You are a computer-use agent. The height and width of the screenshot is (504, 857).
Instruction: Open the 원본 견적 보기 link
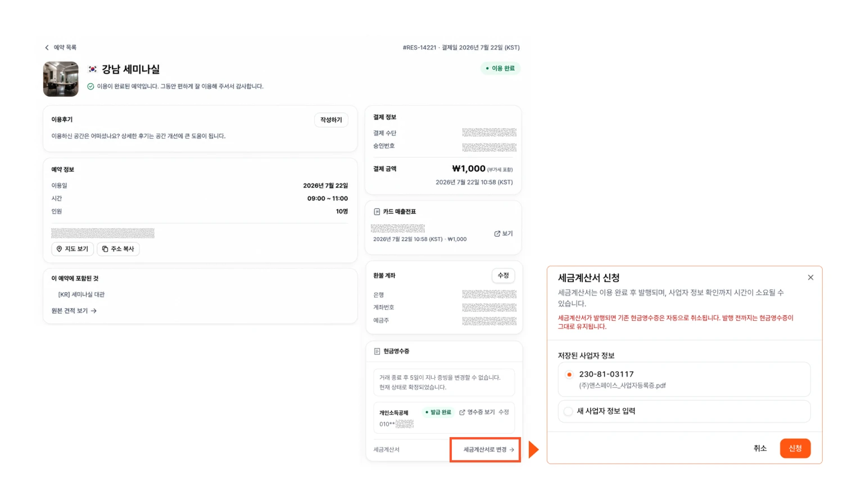(74, 311)
